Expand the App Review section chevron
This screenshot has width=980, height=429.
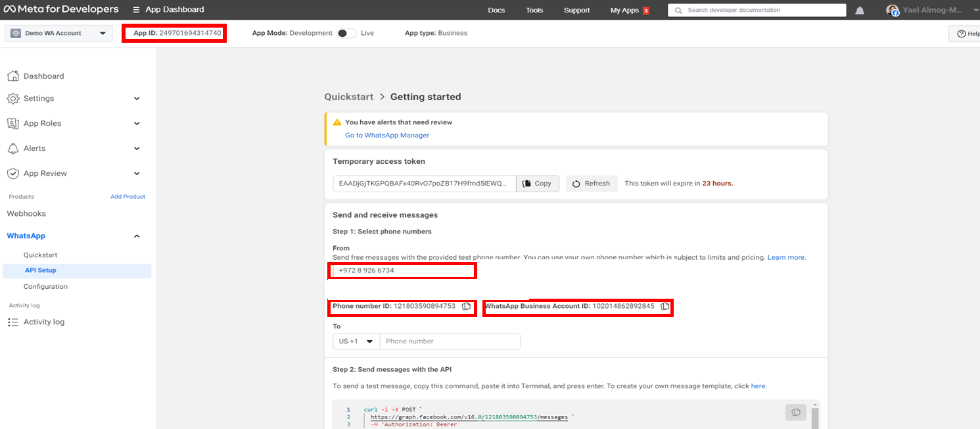point(137,174)
